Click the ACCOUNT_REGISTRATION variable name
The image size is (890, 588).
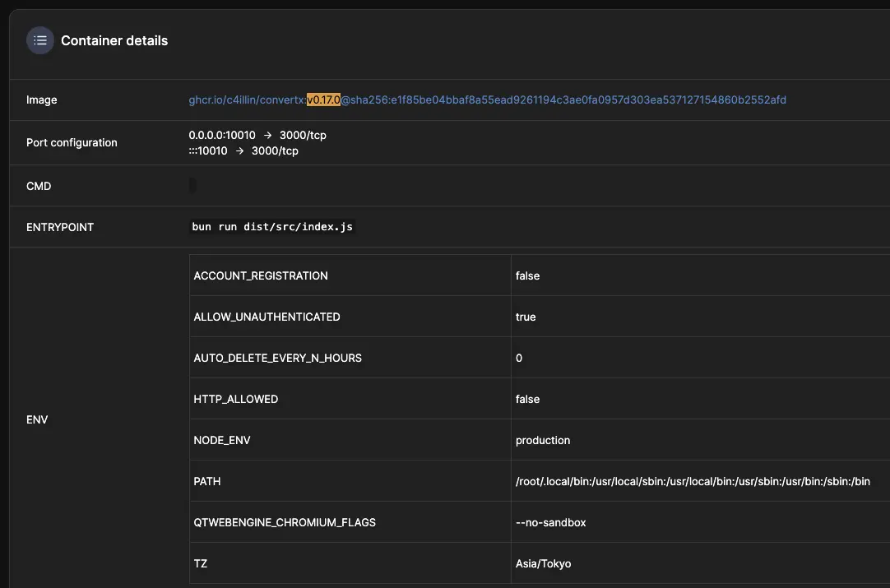click(x=261, y=275)
